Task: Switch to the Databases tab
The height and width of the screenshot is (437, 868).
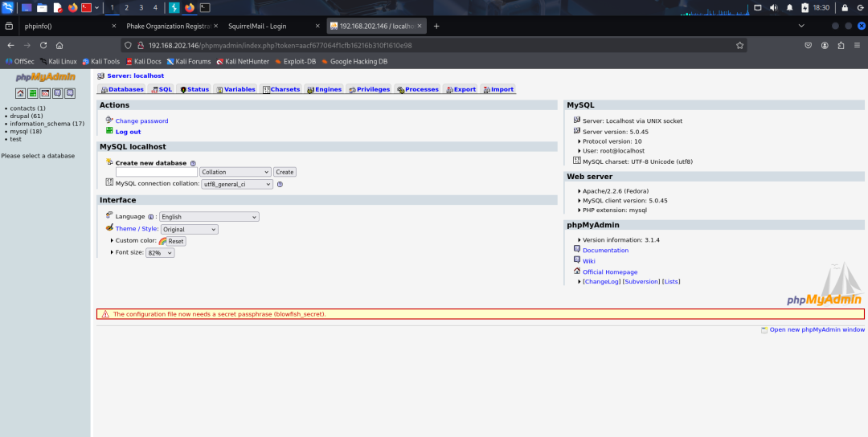Action: 121,90
